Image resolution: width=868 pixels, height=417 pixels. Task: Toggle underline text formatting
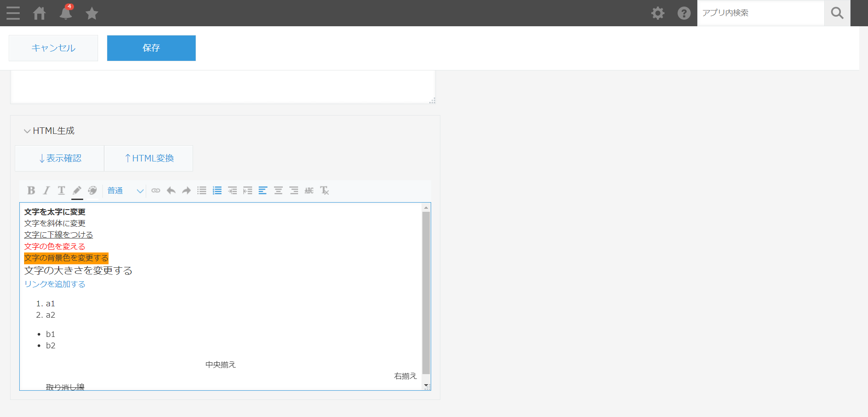(x=61, y=190)
